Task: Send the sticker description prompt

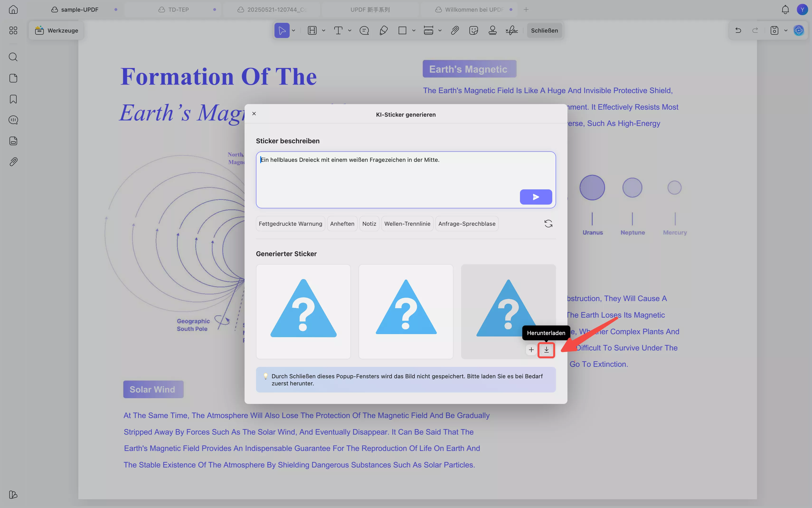Action: tap(536, 197)
